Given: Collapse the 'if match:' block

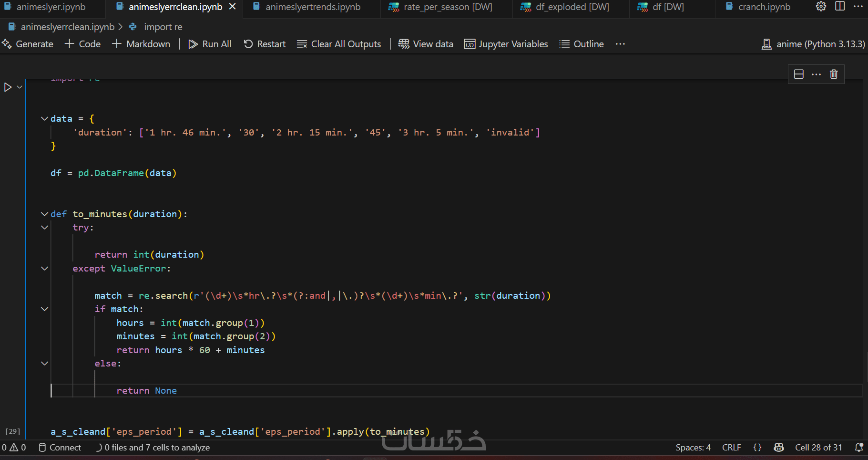Looking at the screenshot, I should point(44,309).
